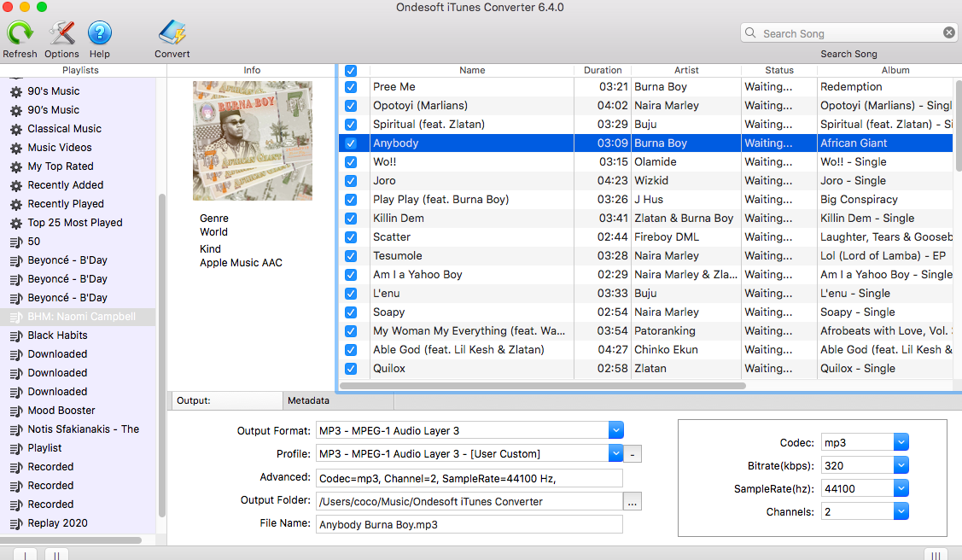The height and width of the screenshot is (560, 962).
Task: Uncheck the Killin Dem checkbox
Action: [x=350, y=219]
